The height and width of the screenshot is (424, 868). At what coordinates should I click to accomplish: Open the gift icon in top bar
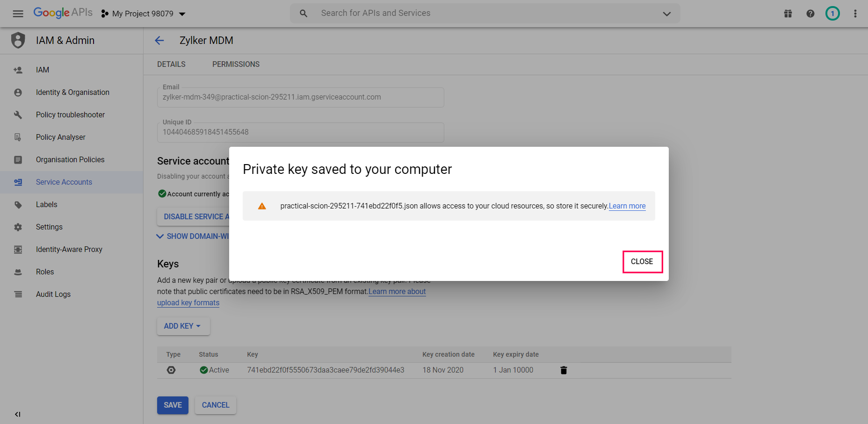(788, 14)
